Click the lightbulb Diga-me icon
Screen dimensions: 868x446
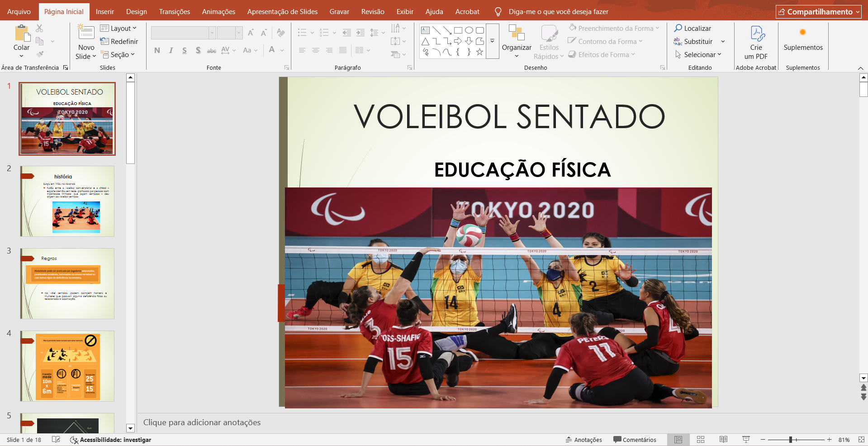pos(498,12)
